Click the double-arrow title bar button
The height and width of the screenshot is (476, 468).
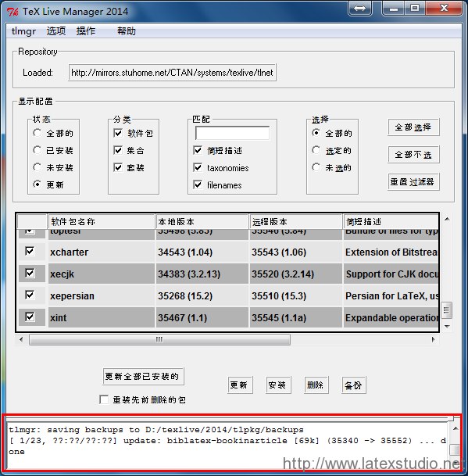tap(360, 8)
